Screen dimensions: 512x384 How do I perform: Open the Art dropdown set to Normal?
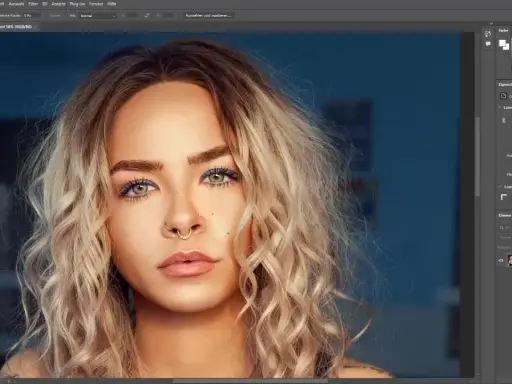click(97, 16)
